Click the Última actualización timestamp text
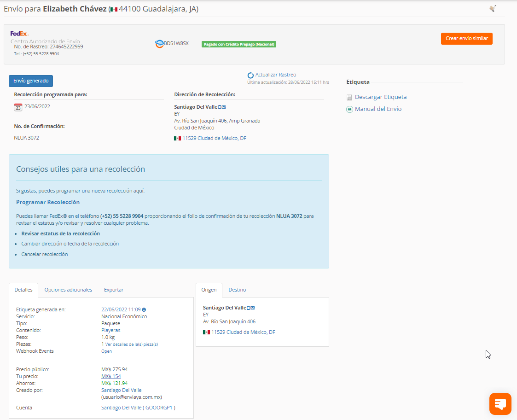 click(288, 82)
